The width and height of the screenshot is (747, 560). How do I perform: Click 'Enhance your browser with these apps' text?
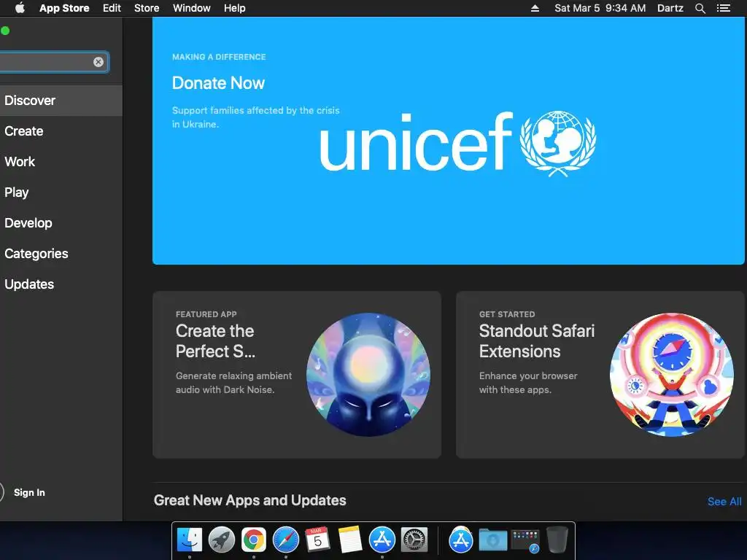point(528,383)
